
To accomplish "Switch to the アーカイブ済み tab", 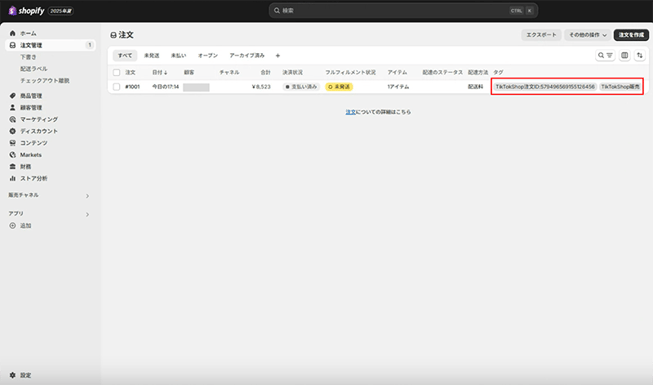I will [x=247, y=55].
